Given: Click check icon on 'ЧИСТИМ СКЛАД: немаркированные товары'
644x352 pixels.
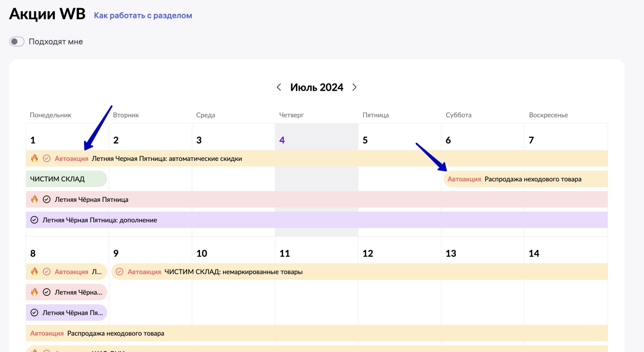Looking at the screenshot, I should coord(119,272).
